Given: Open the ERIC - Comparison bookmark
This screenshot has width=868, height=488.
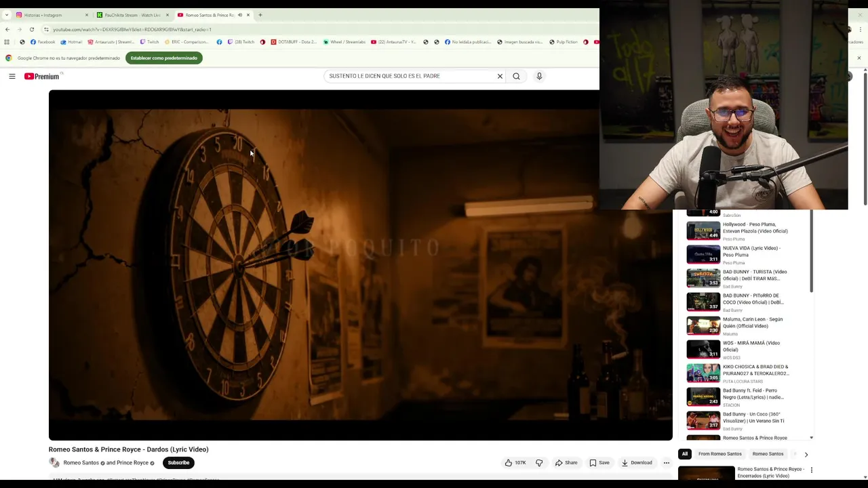Looking at the screenshot, I should (187, 42).
